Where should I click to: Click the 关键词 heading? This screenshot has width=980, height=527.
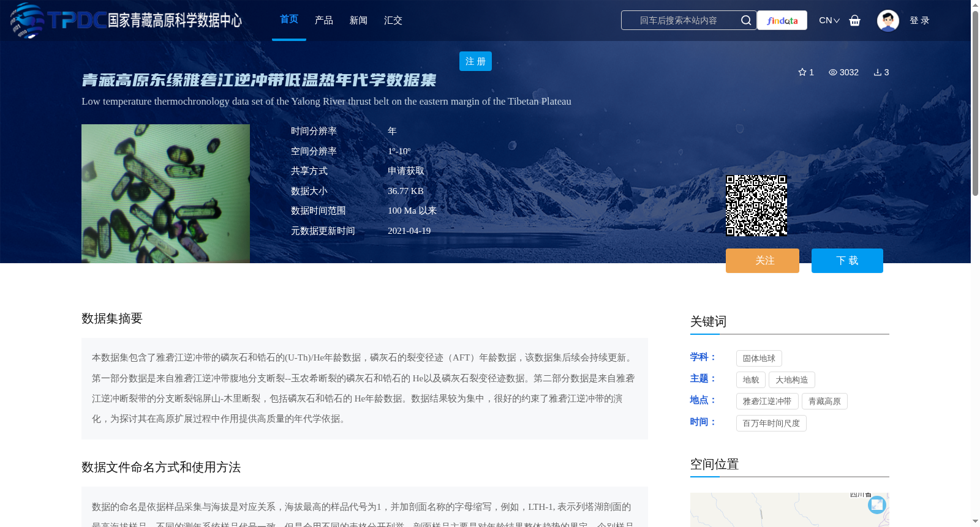(709, 321)
